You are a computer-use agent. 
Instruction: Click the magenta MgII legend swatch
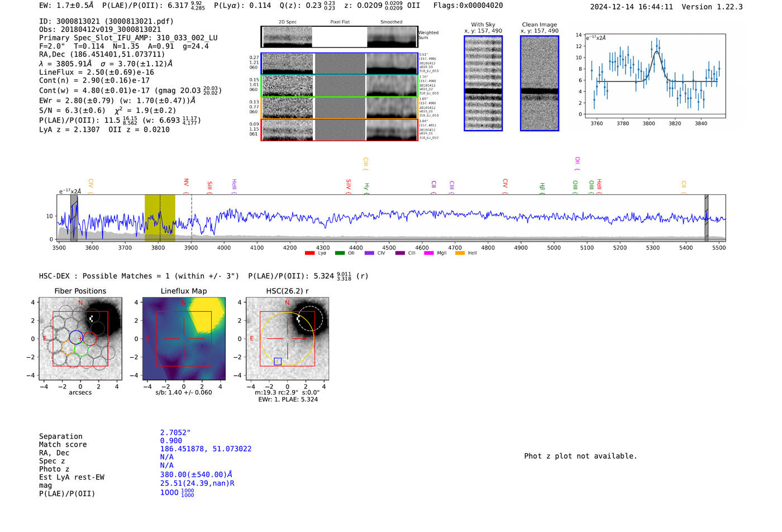(428, 253)
